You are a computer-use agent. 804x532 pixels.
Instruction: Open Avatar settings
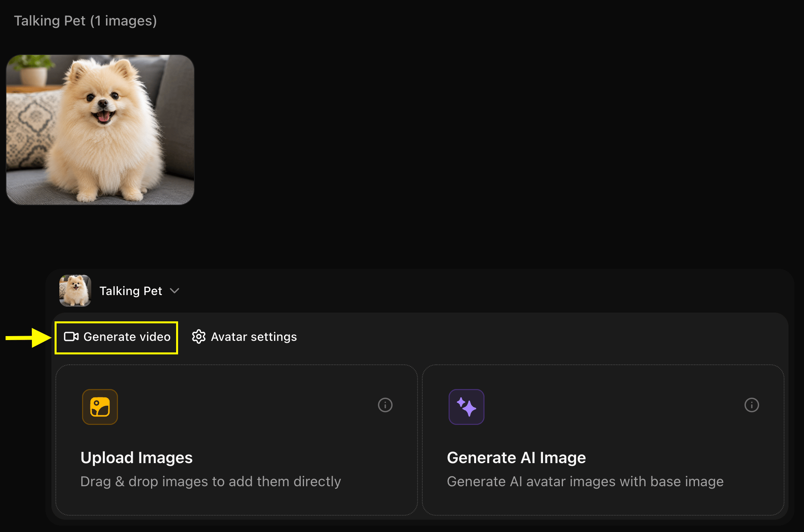point(244,337)
